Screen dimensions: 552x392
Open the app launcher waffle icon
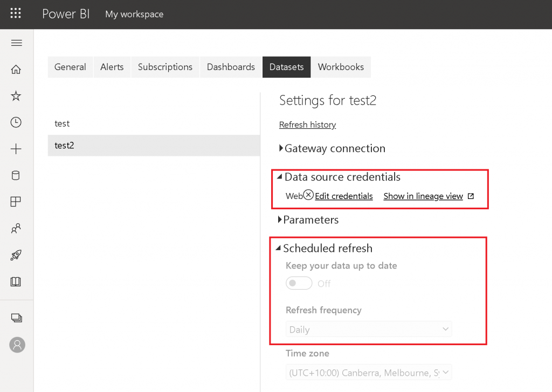[x=16, y=14]
